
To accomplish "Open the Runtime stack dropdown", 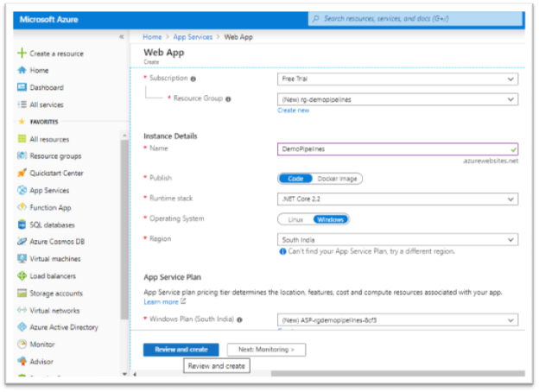I will pyautogui.click(x=397, y=199).
